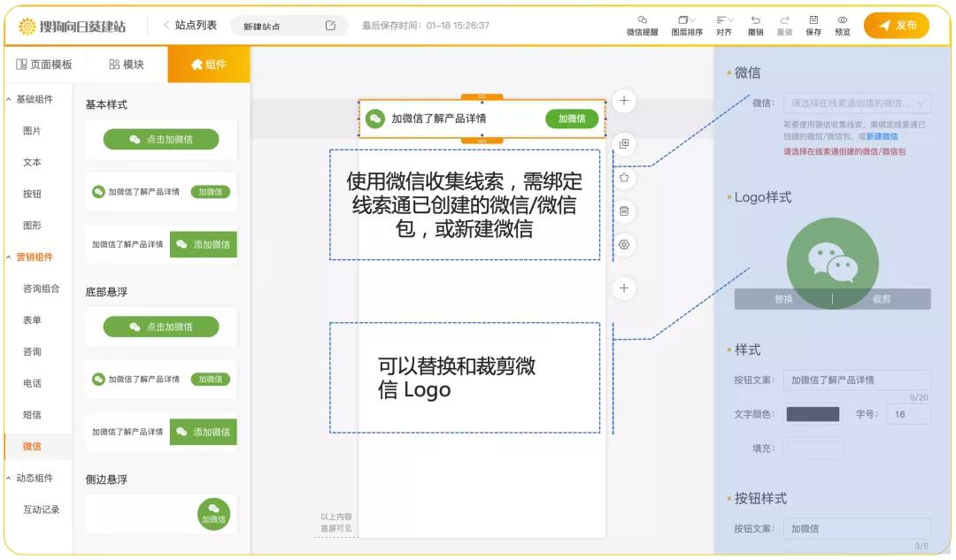Click WeChat logo in canvas component

375,119
